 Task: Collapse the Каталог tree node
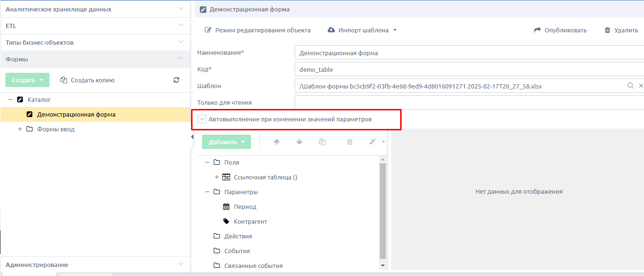click(x=10, y=100)
